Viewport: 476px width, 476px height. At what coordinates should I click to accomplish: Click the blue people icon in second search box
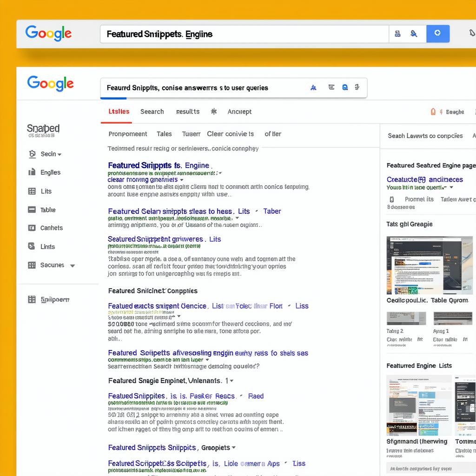pyautogui.click(x=313, y=88)
